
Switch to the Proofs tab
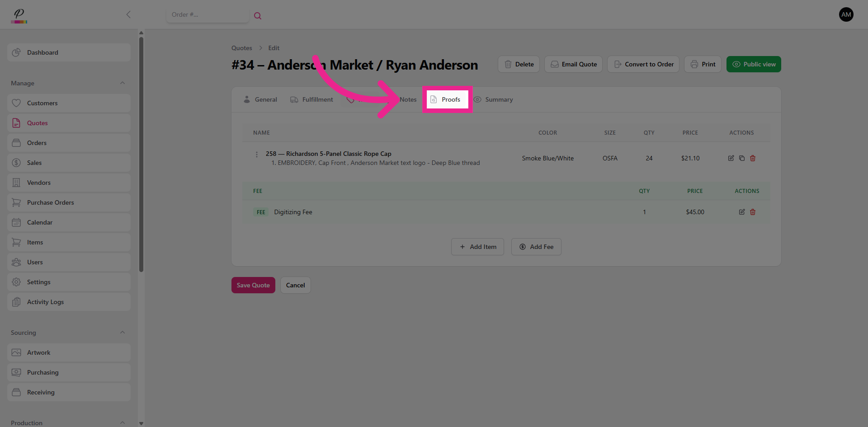point(447,99)
